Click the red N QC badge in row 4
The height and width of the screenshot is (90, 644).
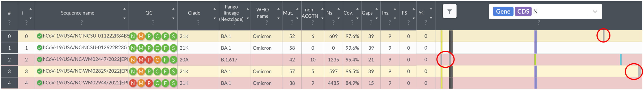133,83
